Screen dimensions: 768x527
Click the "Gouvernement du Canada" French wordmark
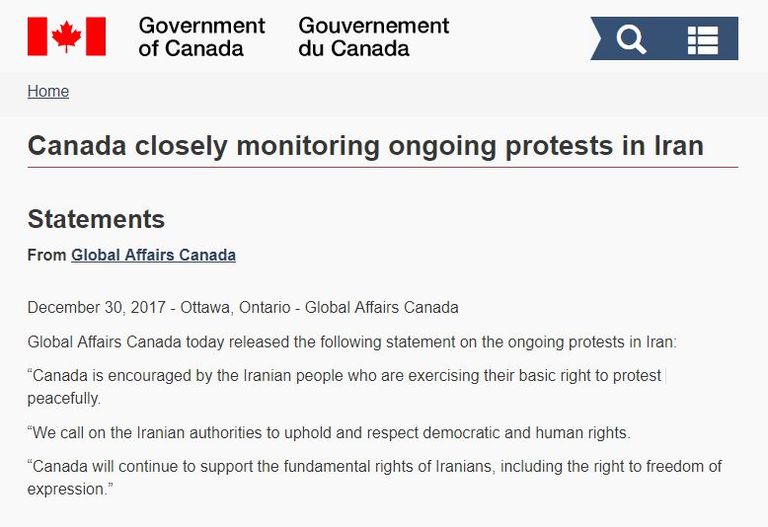pos(373,36)
